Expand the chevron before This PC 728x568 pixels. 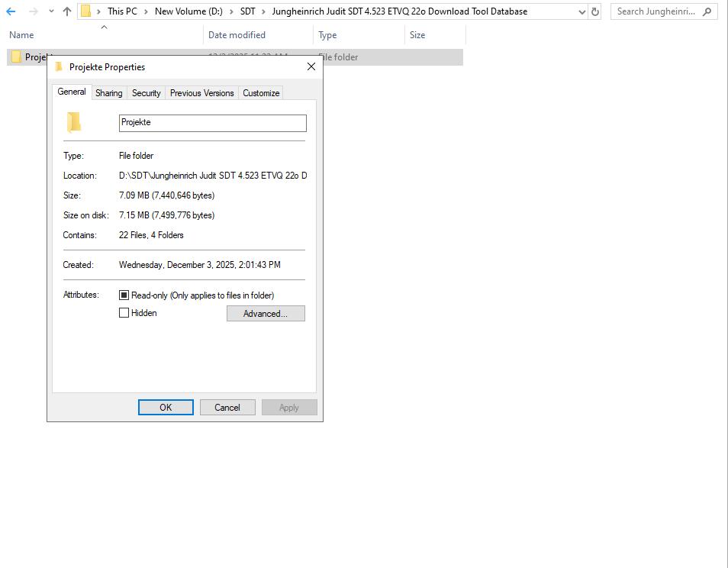coord(98,11)
